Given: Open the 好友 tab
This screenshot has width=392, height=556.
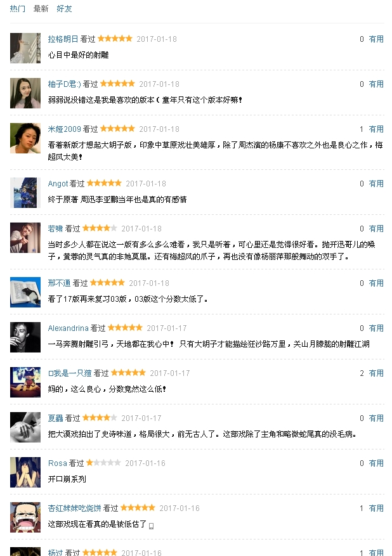Looking at the screenshot, I should (x=64, y=9).
